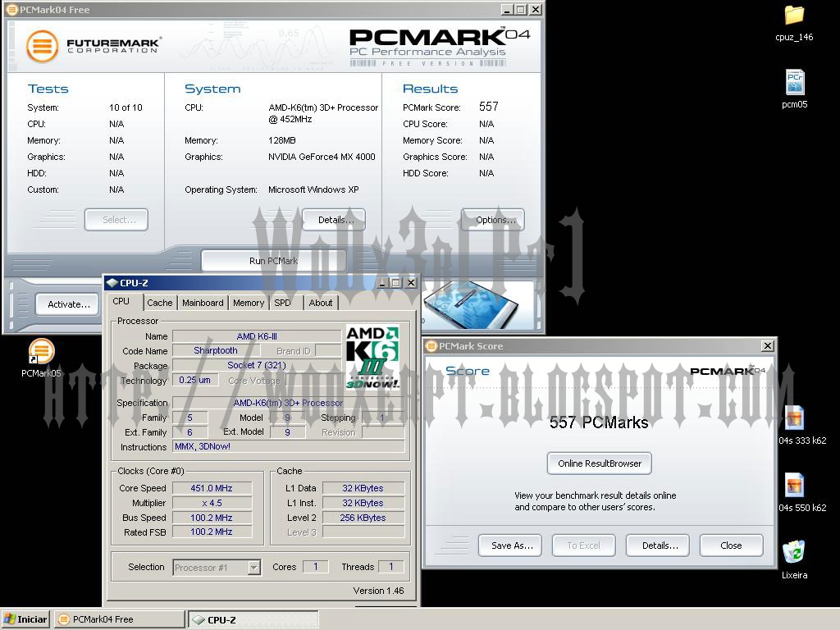Image resolution: width=840 pixels, height=630 pixels.
Task: Click the Futuremark orange logo icon
Action: point(42,46)
